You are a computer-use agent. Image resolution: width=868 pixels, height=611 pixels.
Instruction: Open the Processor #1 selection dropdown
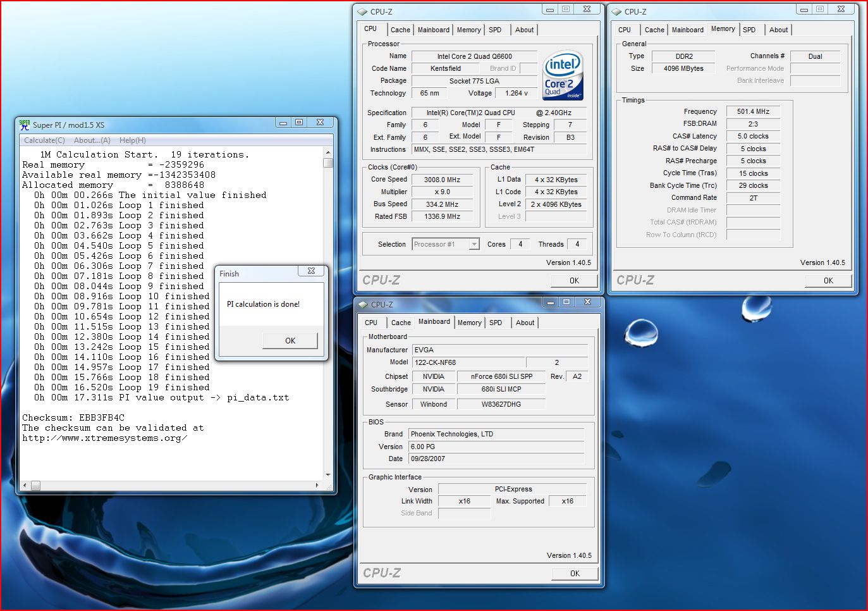(474, 244)
